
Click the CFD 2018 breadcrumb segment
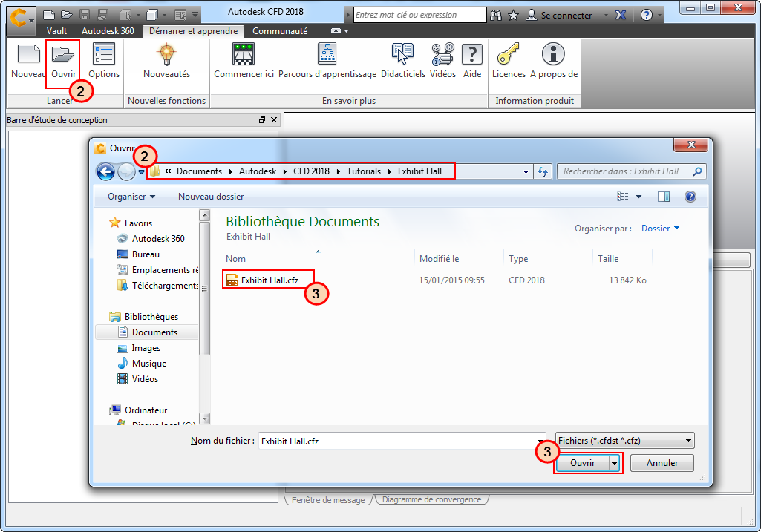[x=311, y=171]
